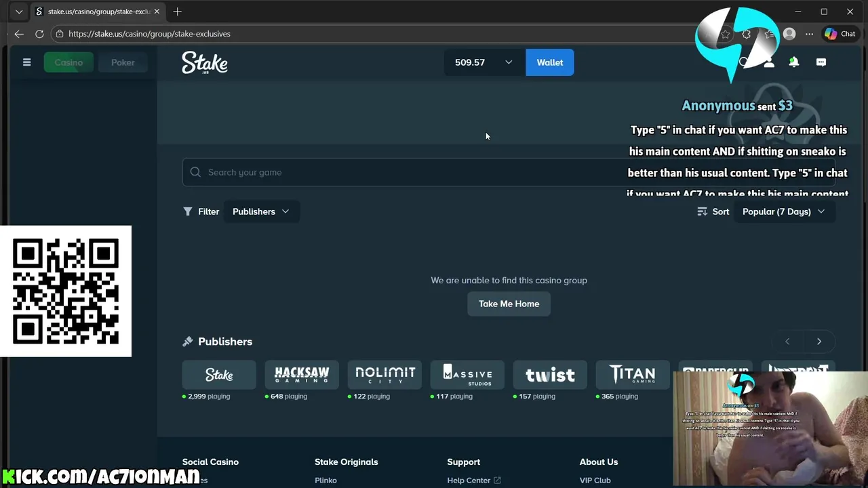This screenshot has width=868, height=488.
Task: Click the user profile icon in Stake header
Action: [x=769, y=62]
